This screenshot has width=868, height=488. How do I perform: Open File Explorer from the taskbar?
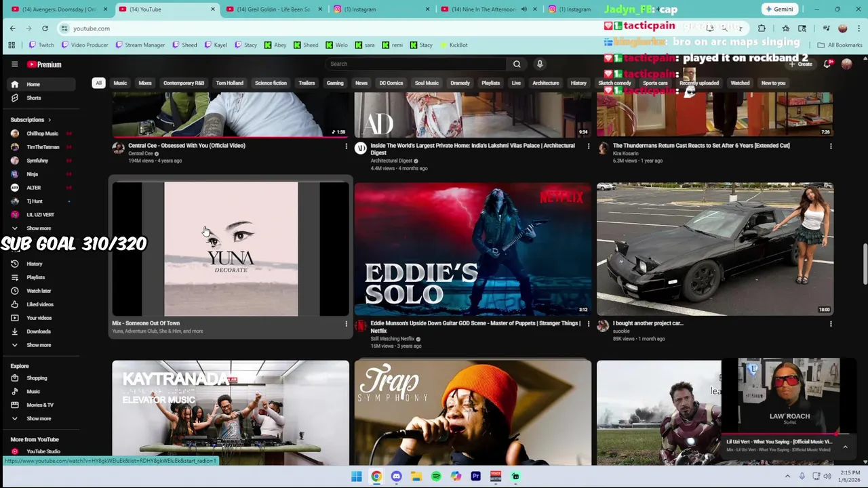point(416,476)
